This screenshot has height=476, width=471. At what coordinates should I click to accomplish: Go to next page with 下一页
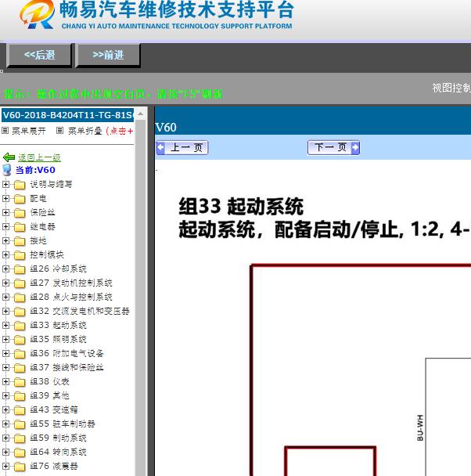[333, 148]
